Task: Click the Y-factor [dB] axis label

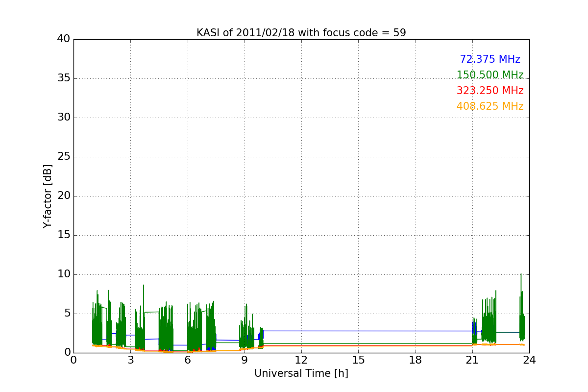Action: click(48, 196)
